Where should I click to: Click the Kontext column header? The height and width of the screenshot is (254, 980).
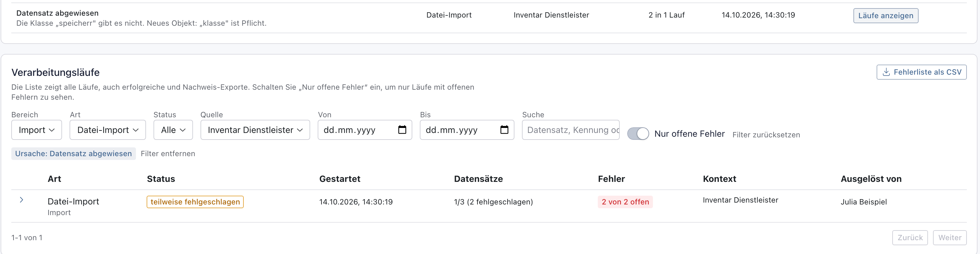(x=719, y=179)
